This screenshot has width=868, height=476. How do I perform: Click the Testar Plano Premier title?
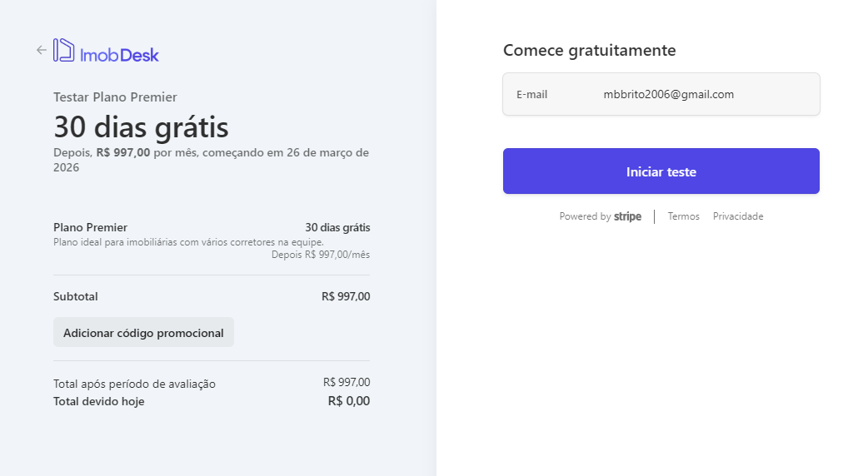click(x=115, y=97)
